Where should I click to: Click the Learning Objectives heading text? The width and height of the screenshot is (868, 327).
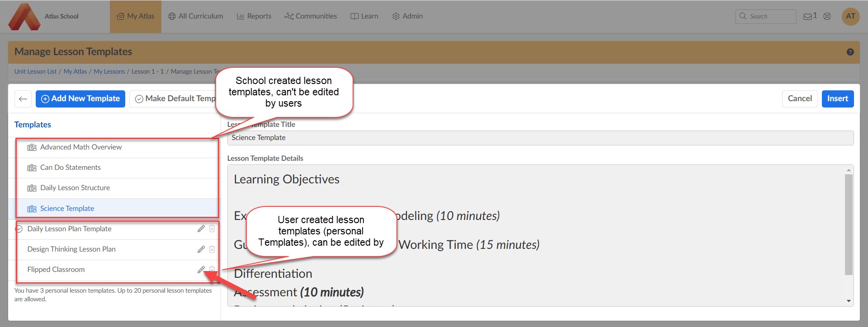click(287, 180)
